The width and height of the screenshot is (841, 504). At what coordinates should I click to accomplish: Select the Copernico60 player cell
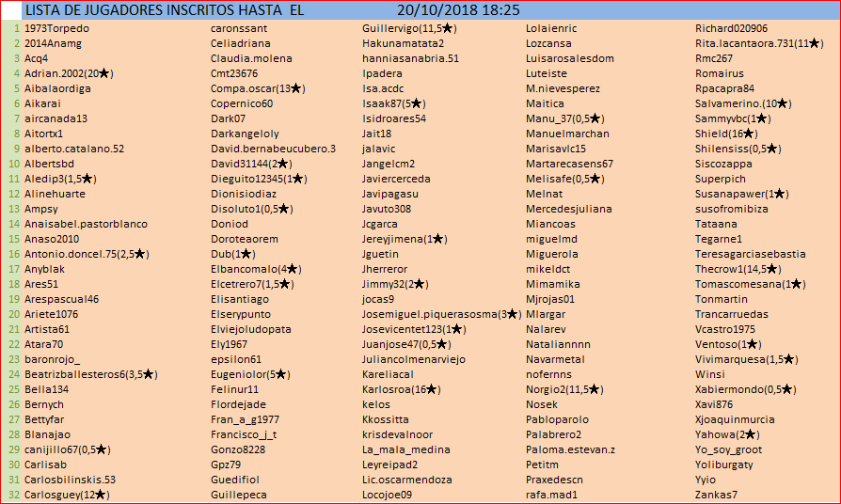(242, 103)
